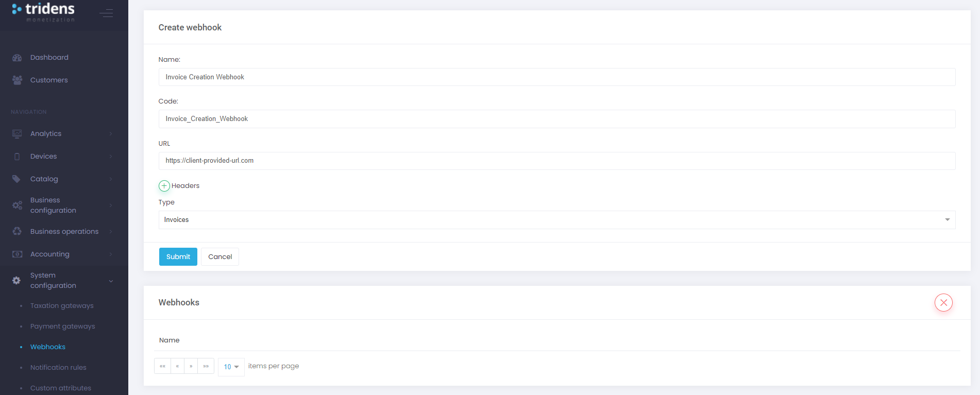The height and width of the screenshot is (395, 980).
Task: Click the Business operations icon
Action: 17,231
